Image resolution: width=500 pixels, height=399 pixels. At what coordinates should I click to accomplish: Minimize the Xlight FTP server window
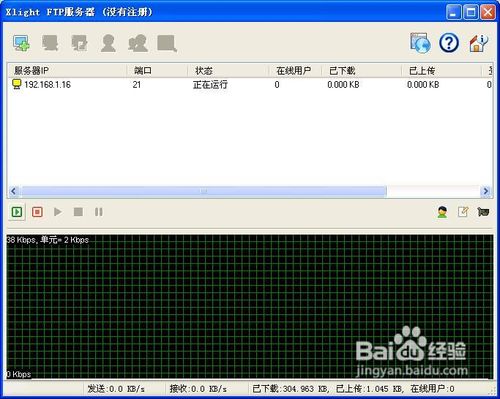pos(453,13)
